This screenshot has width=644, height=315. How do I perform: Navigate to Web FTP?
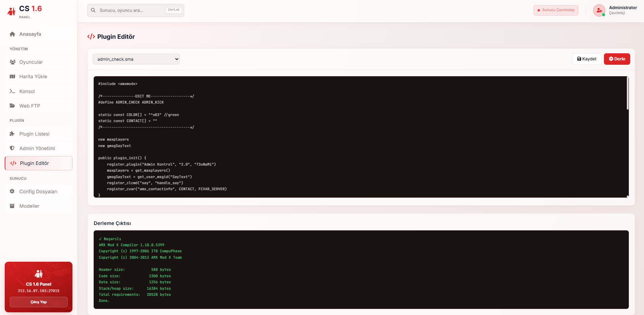coord(38,106)
